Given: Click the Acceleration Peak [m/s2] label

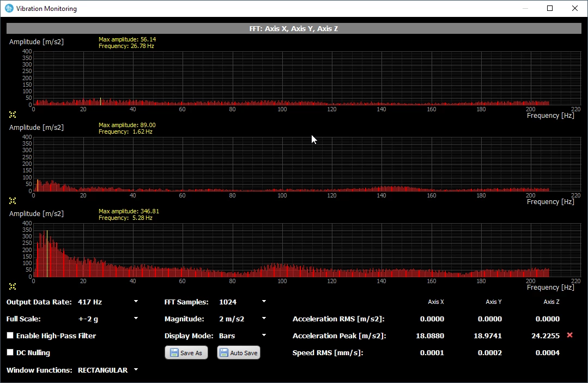Looking at the screenshot, I should [340, 336].
